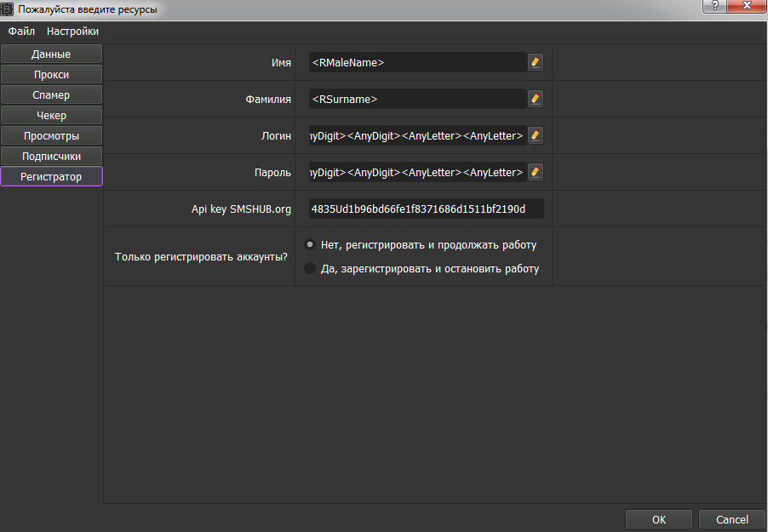
Task: Show the Просмотры section
Action: (x=51, y=135)
